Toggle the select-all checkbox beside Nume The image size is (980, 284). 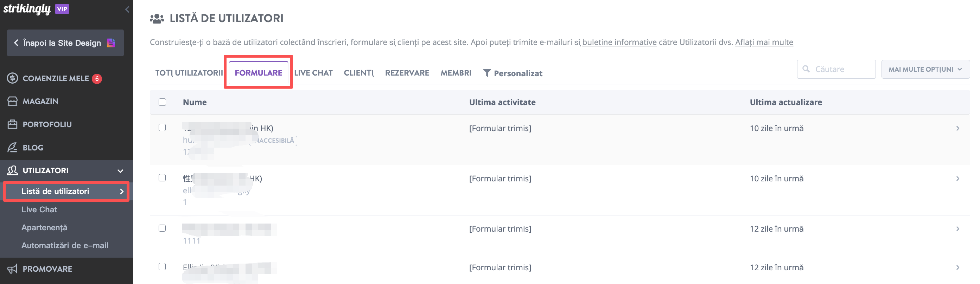163,102
